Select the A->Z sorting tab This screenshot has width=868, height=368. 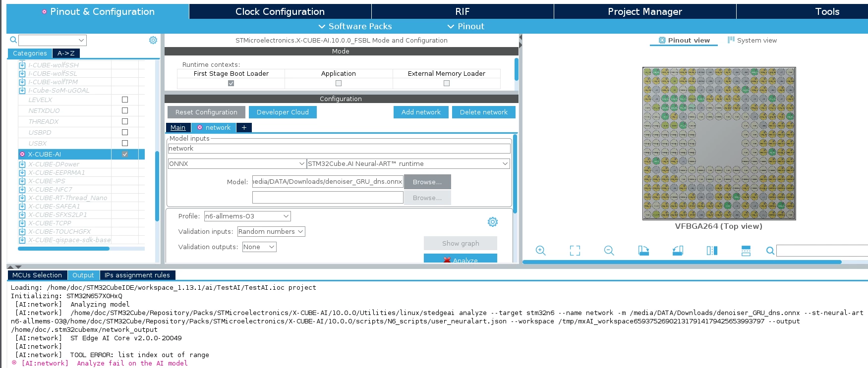[66, 53]
